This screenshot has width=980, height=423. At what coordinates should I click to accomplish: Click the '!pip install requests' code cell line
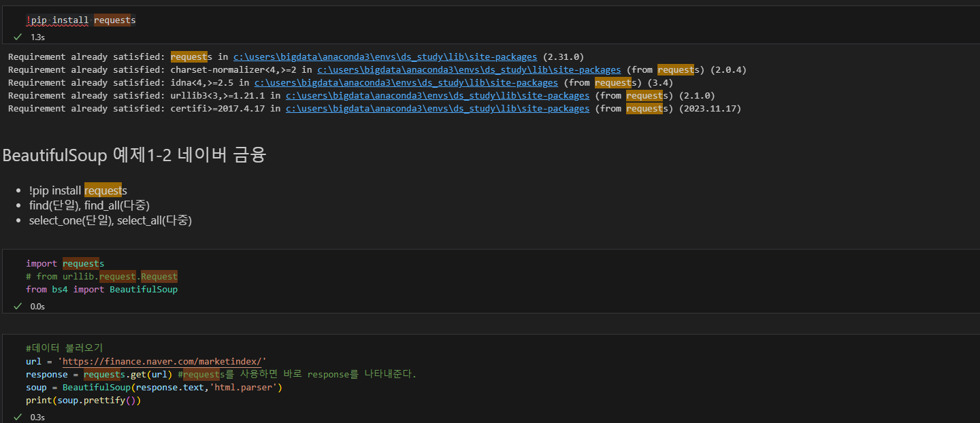coord(81,20)
